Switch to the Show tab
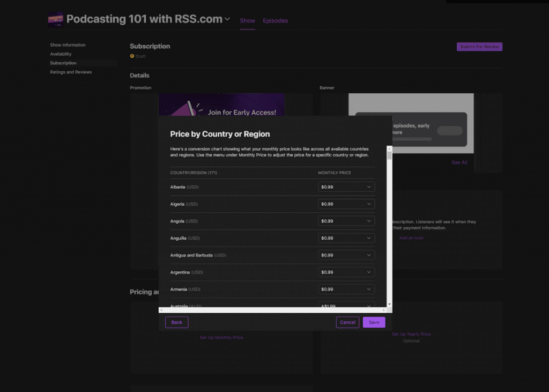Viewport: 549px width, 392px height. pos(247,21)
